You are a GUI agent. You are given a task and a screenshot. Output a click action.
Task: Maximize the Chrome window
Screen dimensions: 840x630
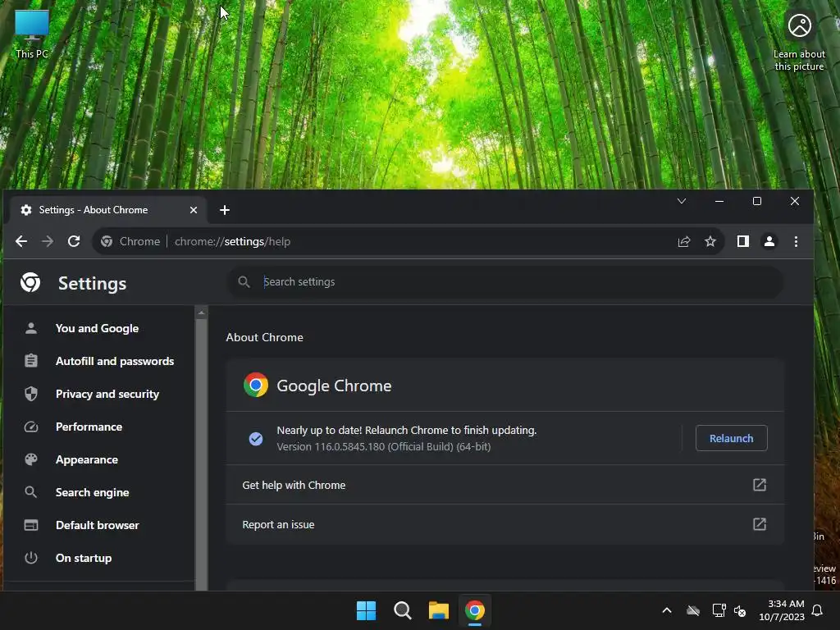pyautogui.click(x=757, y=202)
